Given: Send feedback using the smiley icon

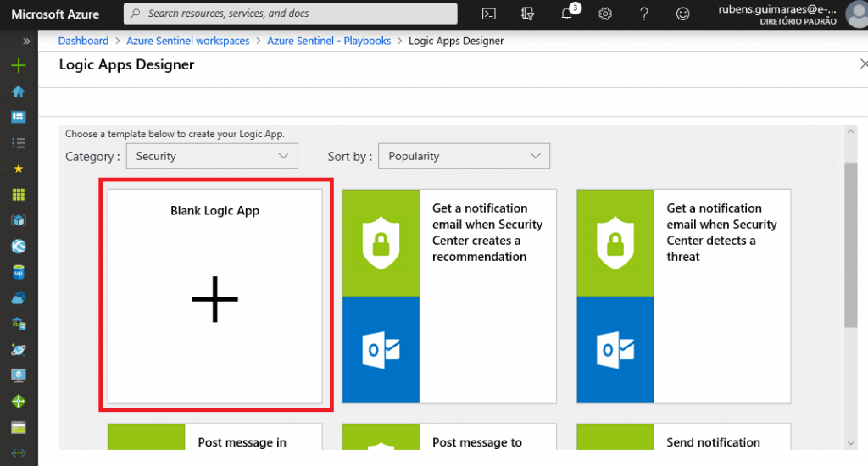Looking at the screenshot, I should (682, 14).
